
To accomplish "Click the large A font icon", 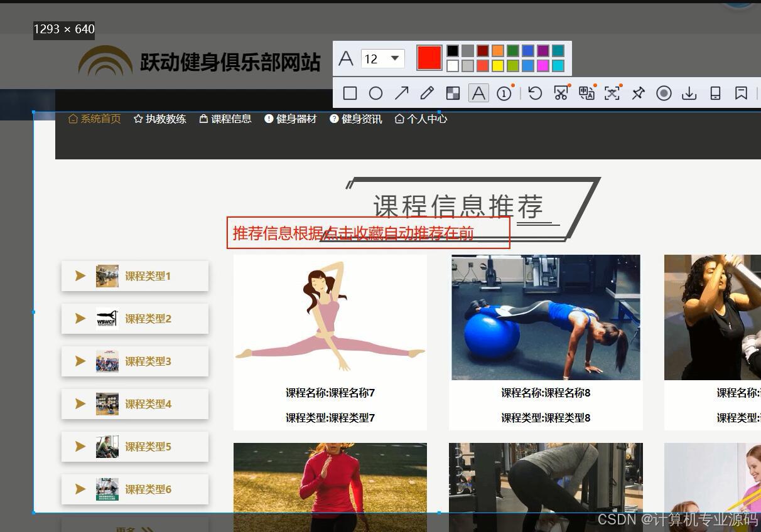I will (346, 59).
